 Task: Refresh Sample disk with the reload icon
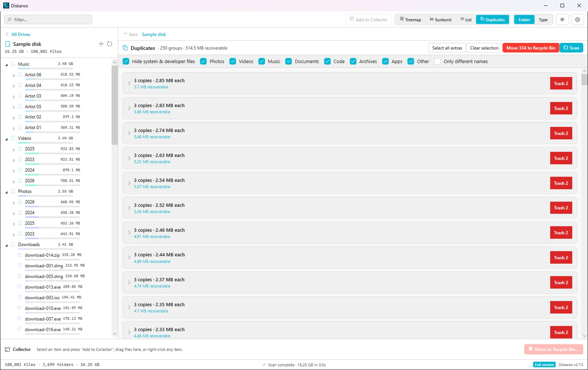click(x=110, y=44)
